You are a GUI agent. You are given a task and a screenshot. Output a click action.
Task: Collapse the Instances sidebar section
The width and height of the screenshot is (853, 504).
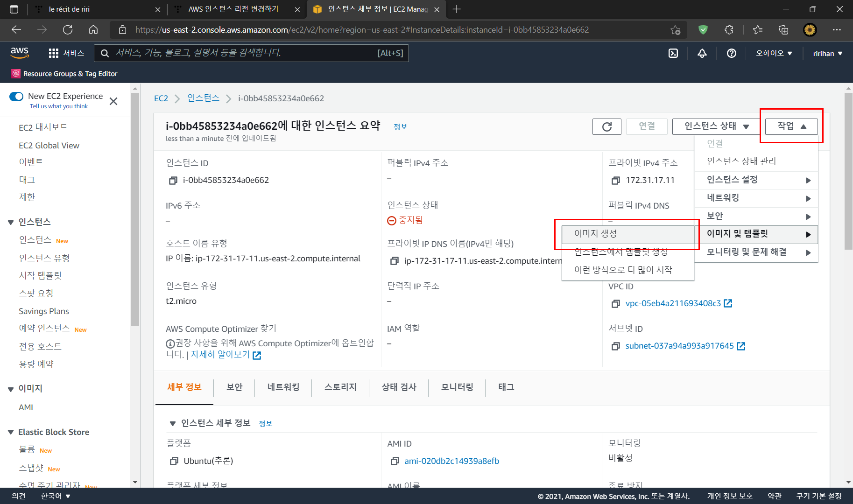[11, 222]
